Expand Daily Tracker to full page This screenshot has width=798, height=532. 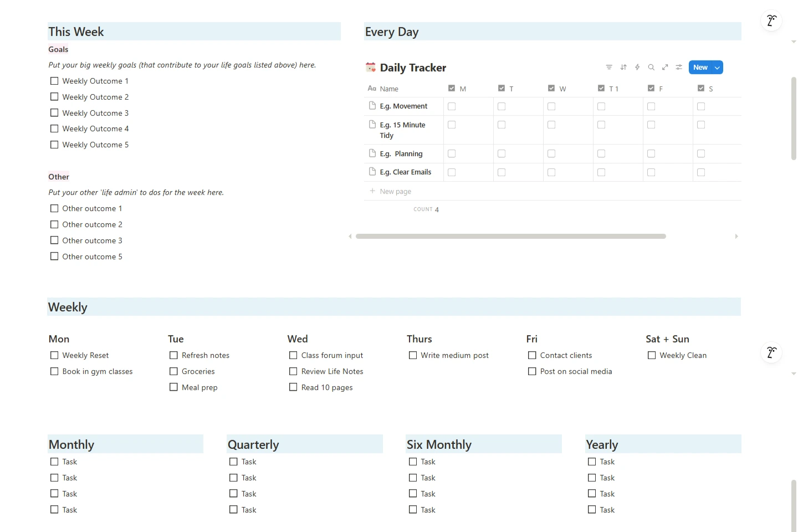[x=665, y=68]
